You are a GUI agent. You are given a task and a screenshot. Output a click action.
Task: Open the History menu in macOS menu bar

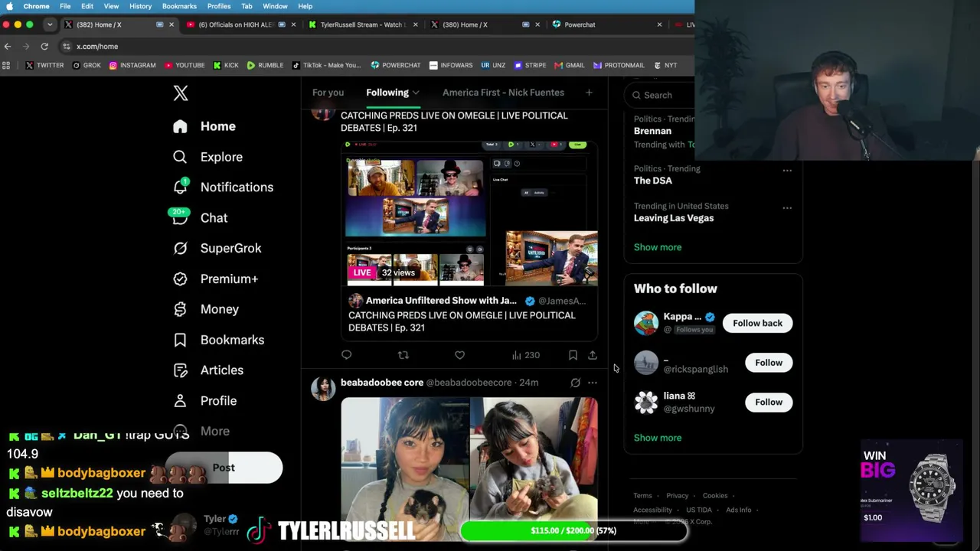tap(140, 6)
